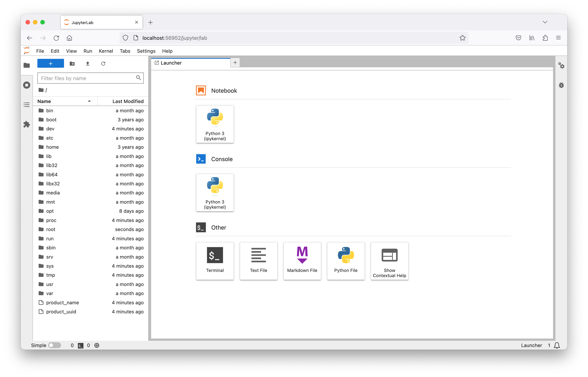Open the browser tab list chevron
The height and width of the screenshot is (377, 588).
(x=545, y=22)
